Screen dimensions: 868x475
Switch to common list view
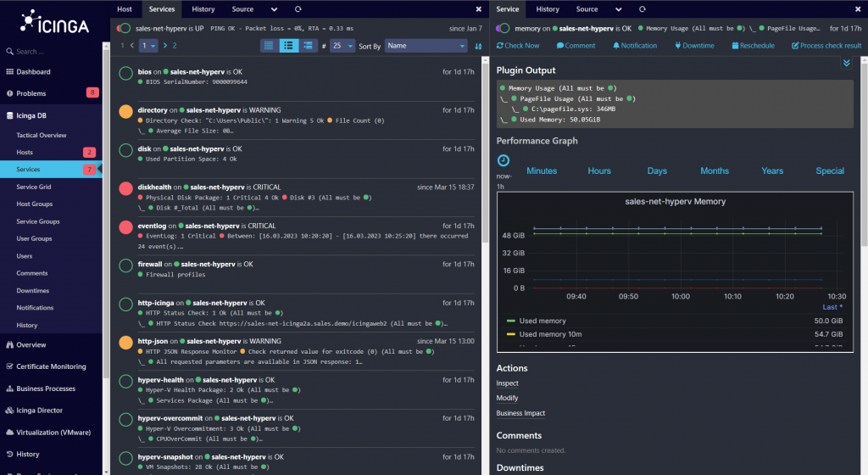pyautogui.click(x=288, y=46)
